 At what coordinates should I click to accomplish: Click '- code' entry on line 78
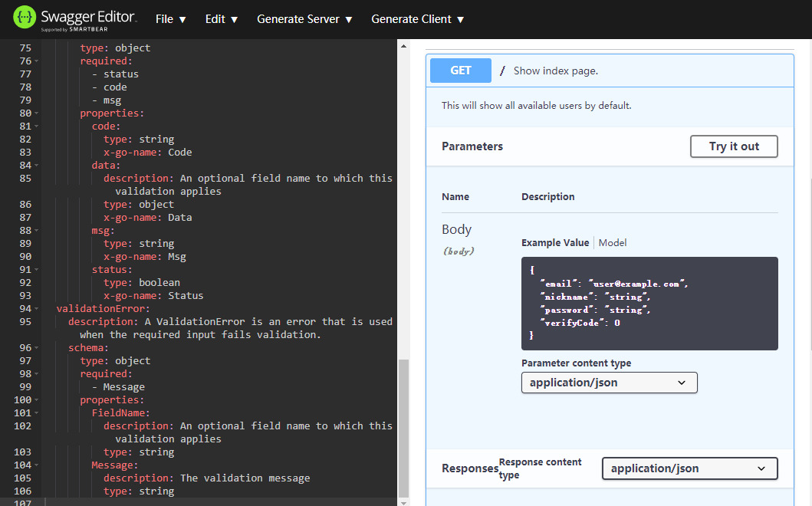110,87
